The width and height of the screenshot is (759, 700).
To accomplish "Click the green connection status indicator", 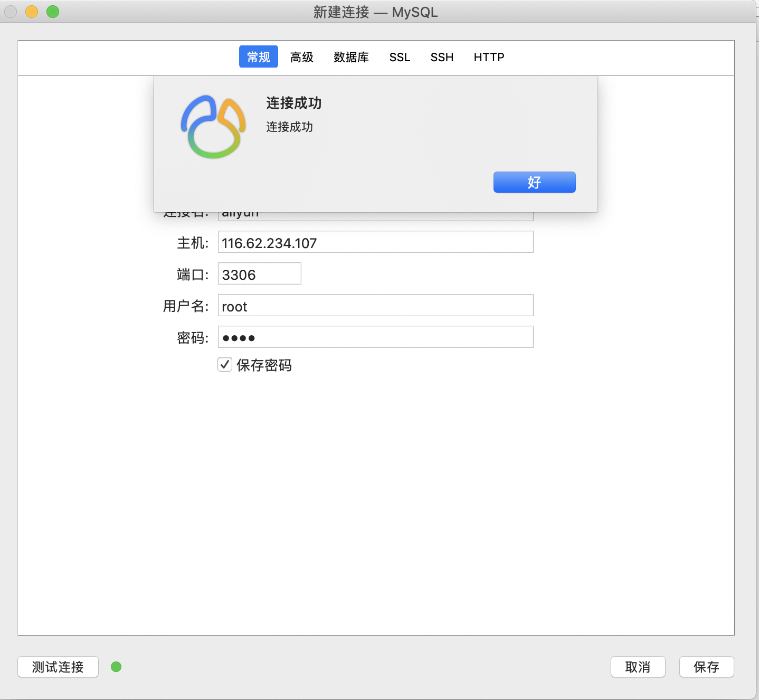I will click(116, 667).
